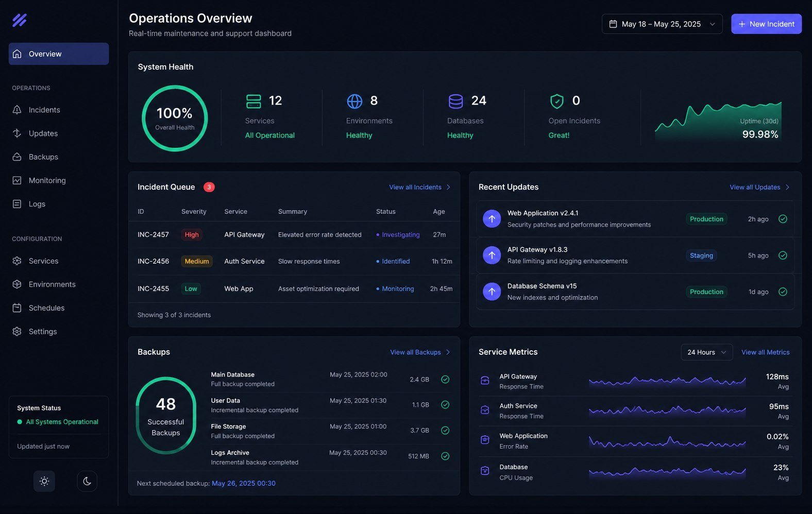Click the Environments globe icon in System Health
This screenshot has width=812, height=514.
coord(354,101)
